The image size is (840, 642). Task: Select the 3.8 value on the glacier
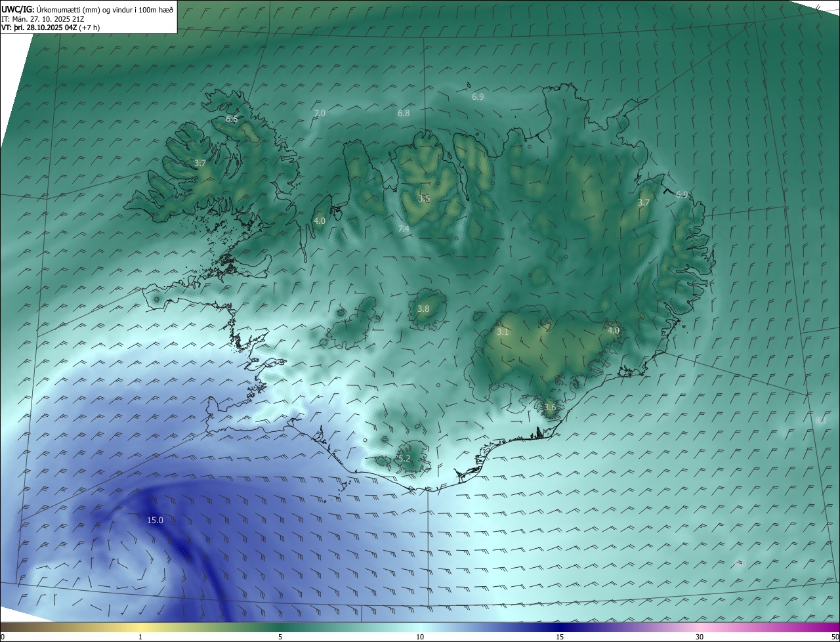(423, 309)
